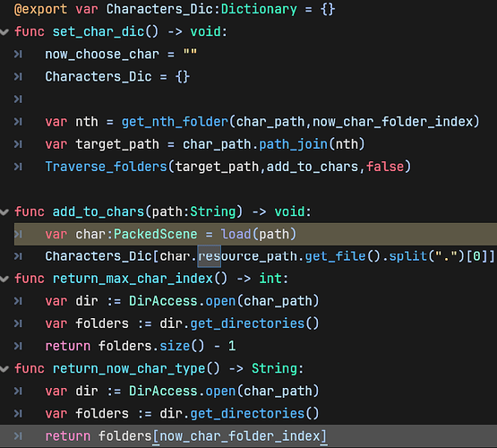Click get_directories in return_now_char_type body
This screenshot has width=497, height=448.
point(247,414)
